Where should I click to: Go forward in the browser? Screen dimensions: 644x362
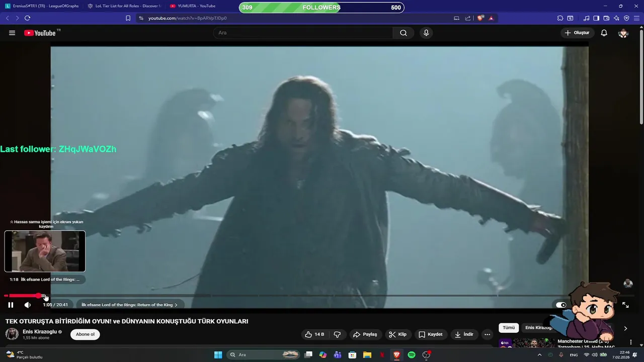[x=17, y=18]
